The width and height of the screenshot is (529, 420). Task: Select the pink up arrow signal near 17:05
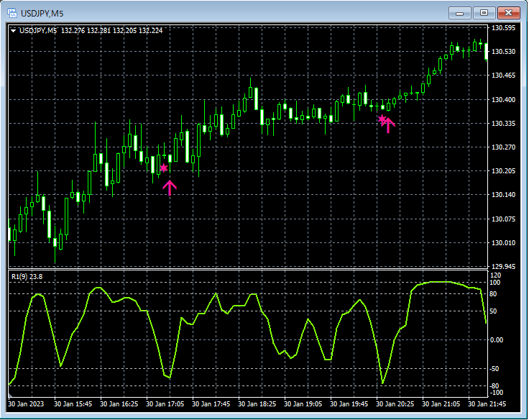pyautogui.click(x=170, y=188)
